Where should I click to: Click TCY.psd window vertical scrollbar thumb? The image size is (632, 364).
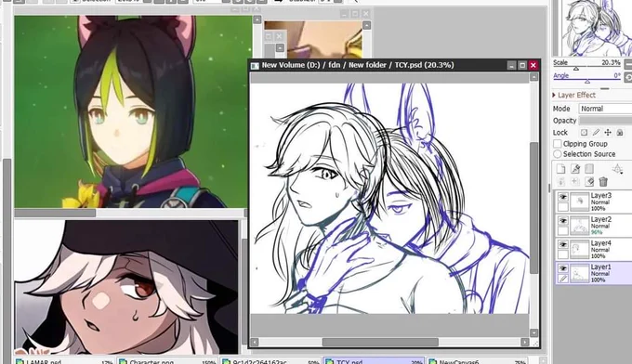(533, 208)
